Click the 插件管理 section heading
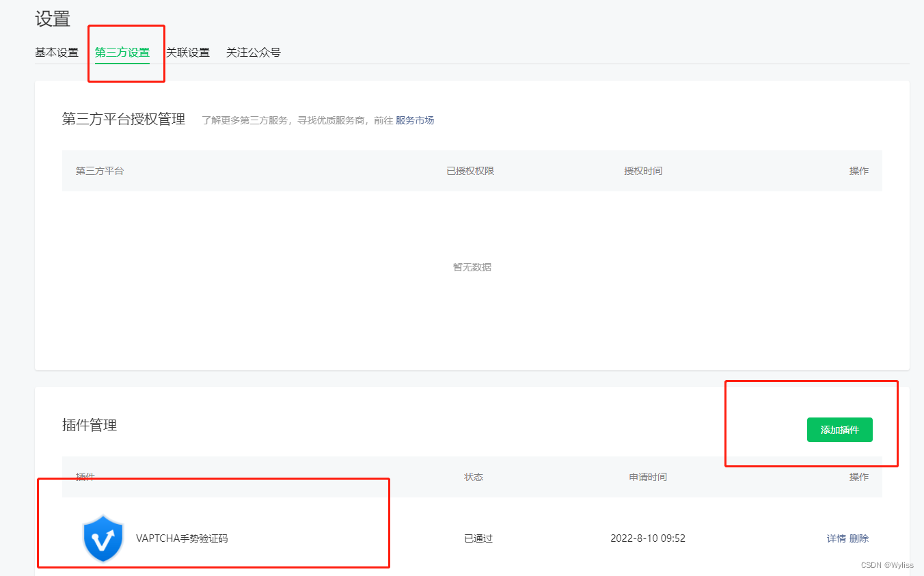924x576 pixels. point(90,425)
